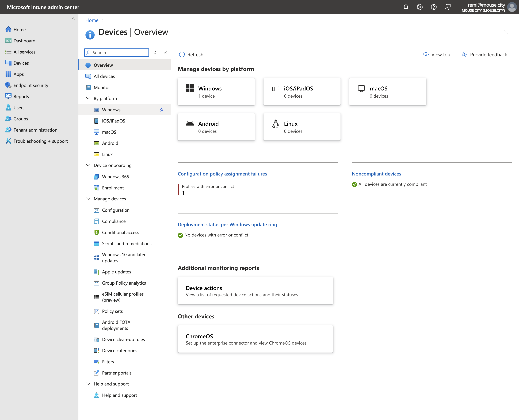Open the Windows platform card
This screenshot has width=519, height=420.
pyautogui.click(x=216, y=92)
